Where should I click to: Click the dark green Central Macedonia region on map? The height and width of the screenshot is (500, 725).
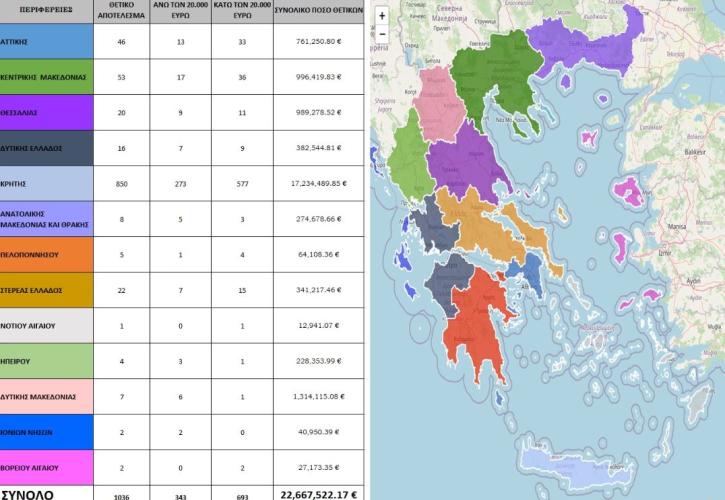495,74
